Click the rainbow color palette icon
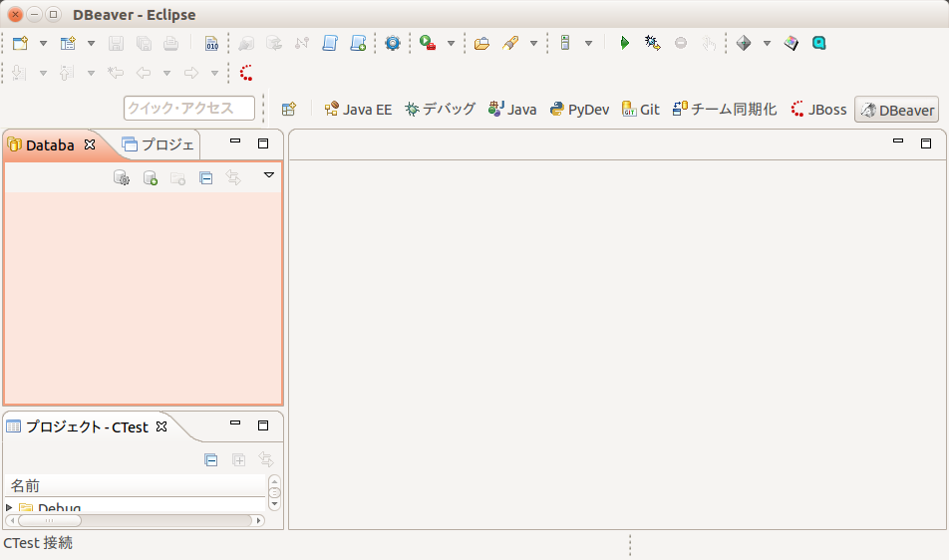This screenshot has width=949, height=560. click(x=791, y=43)
